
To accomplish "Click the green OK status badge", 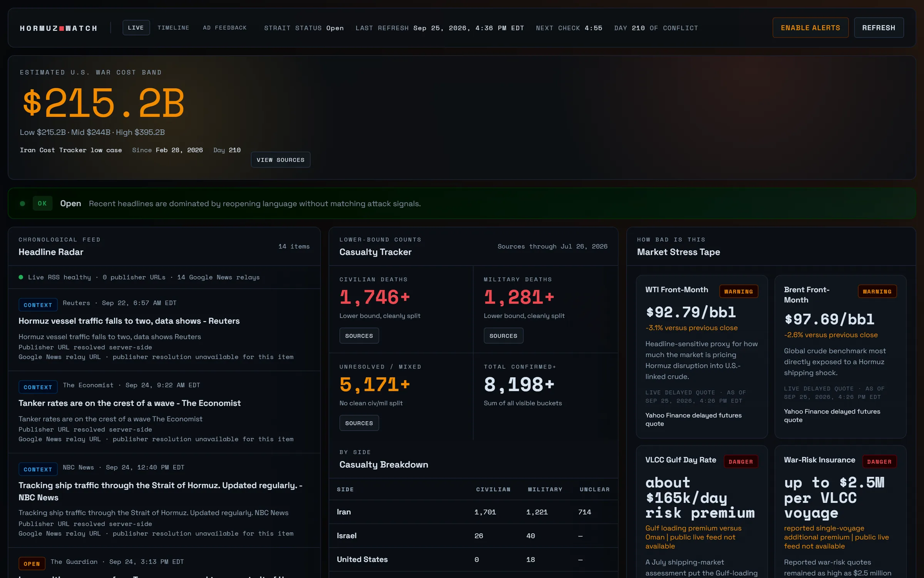I will pos(42,203).
